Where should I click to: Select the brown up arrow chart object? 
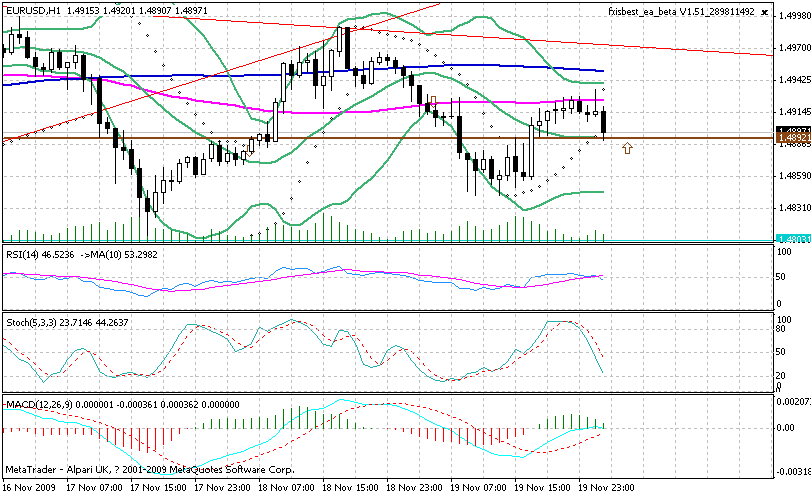pyautogui.click(x=627, y=148)
